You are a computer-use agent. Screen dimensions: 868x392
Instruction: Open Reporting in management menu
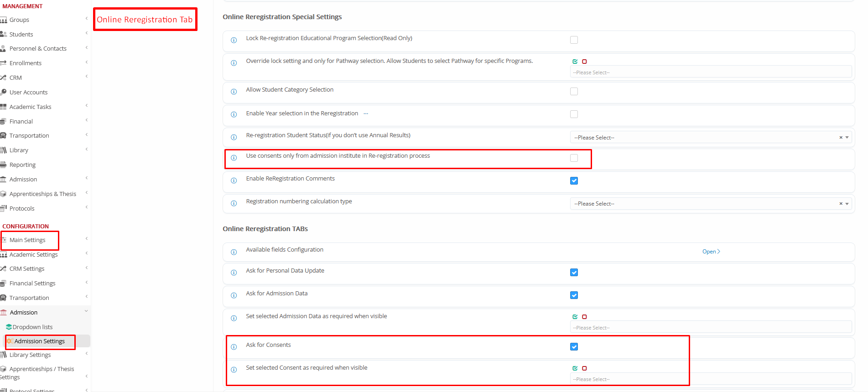coord(22,165)
